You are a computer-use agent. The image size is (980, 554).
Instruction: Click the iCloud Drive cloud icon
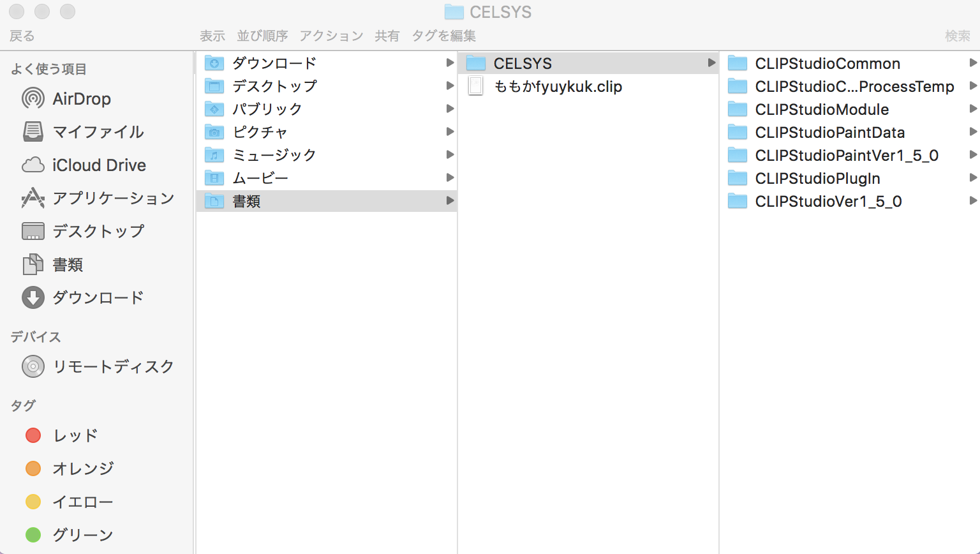pos(33,165)
